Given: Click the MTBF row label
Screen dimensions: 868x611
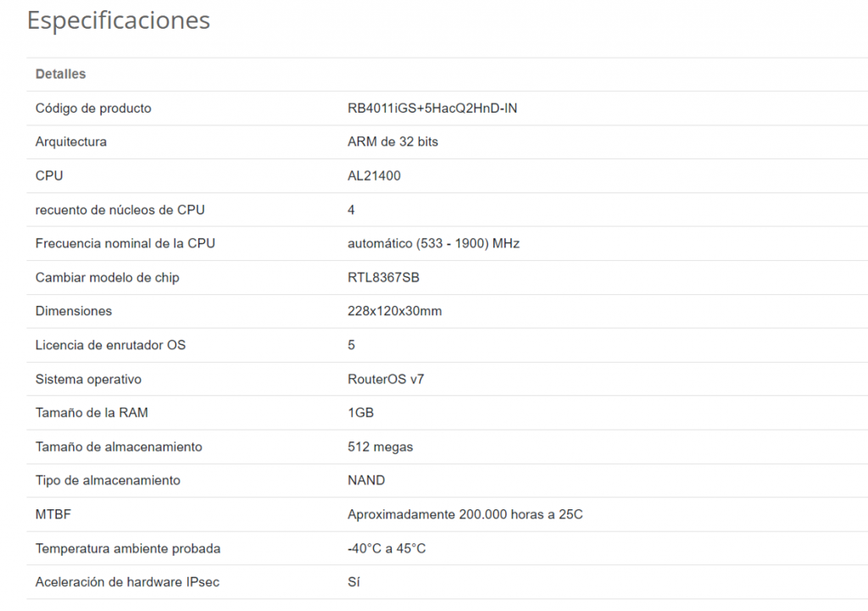Looking at the screenshot, I should click(x=53, y=515).
